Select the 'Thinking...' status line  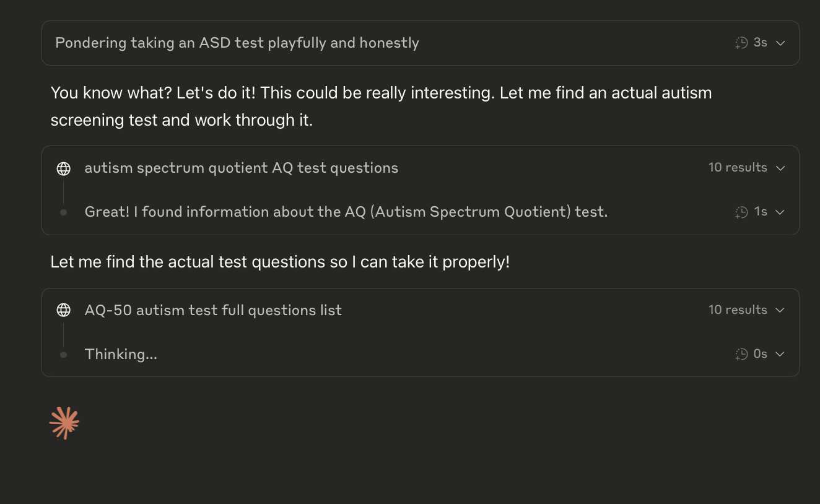pyautogui.click(x=121, y=354)
